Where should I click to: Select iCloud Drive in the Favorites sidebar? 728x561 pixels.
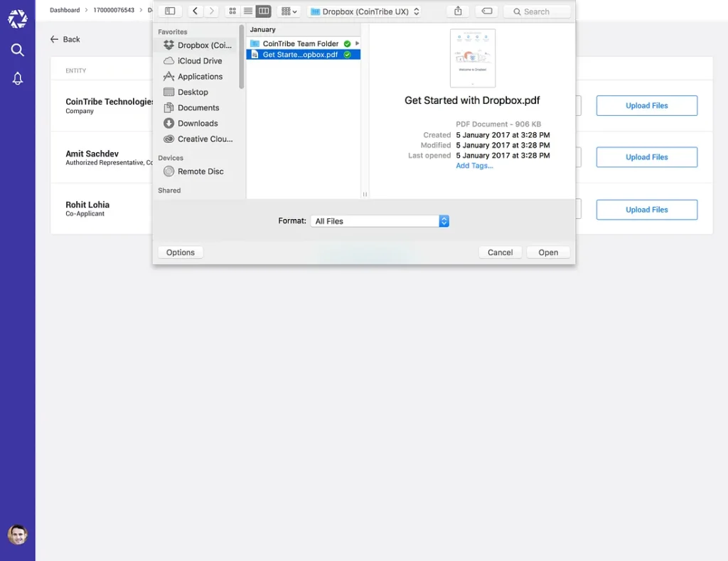coord(199,61)
